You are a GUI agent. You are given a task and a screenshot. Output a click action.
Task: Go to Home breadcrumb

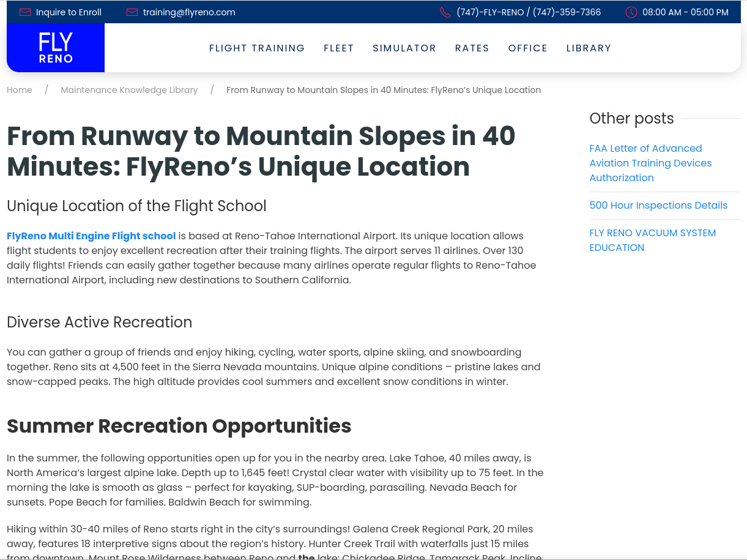[20, 90]
